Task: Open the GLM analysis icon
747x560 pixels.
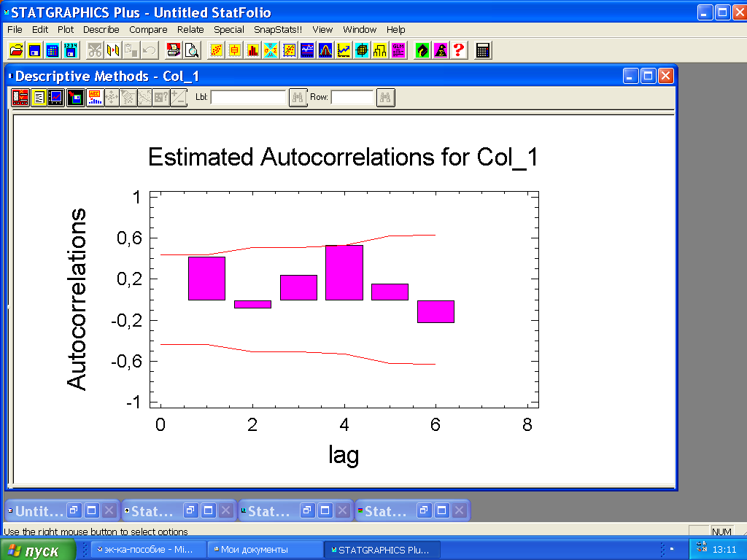Action: (398, 50)
